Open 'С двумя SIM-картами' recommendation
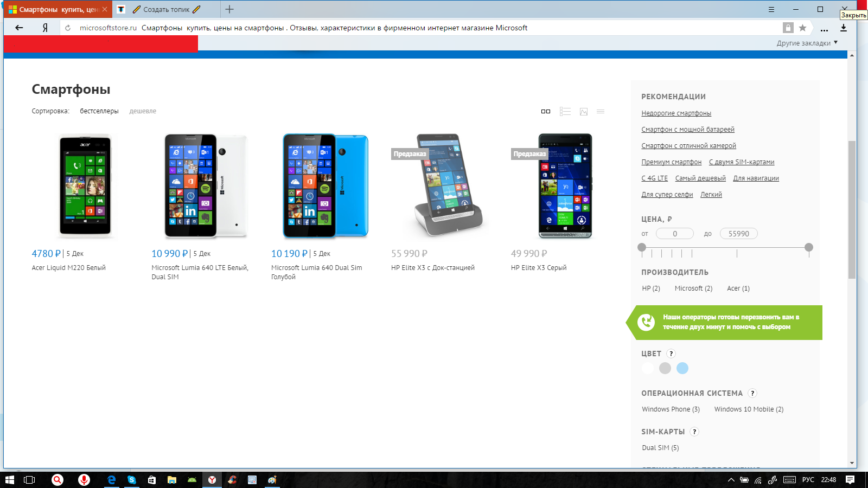Screen dimensions: 868x488 [742, 162]
